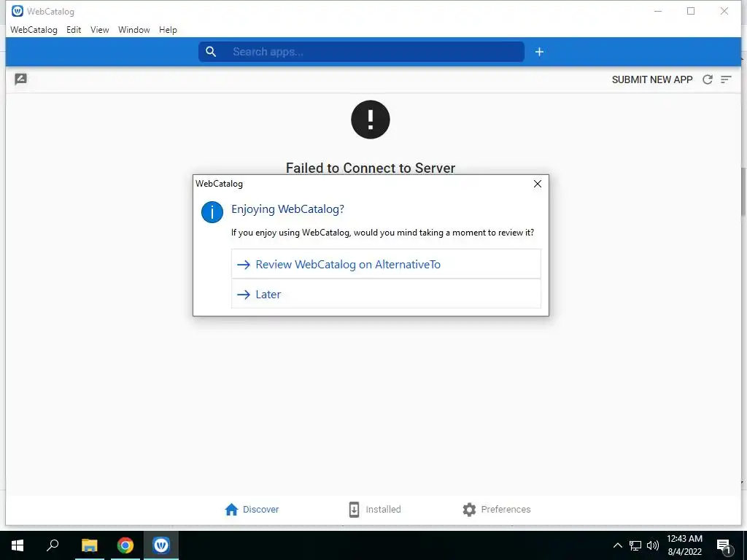The image size is (747, 560).
Task: Open the notification center icon
Action: (724, 546)
